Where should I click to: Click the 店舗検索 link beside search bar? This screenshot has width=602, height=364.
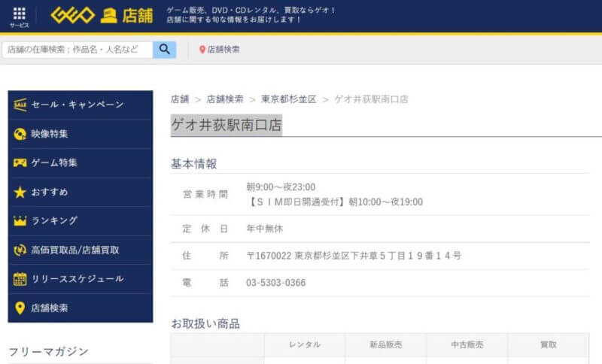pyautogui.click(x=223, y=50)
